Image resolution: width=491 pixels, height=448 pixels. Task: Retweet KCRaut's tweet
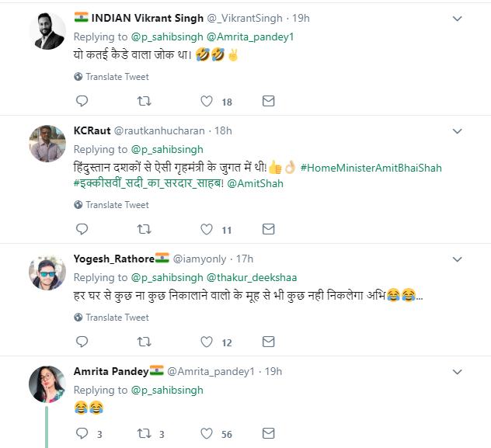(144, 230)
